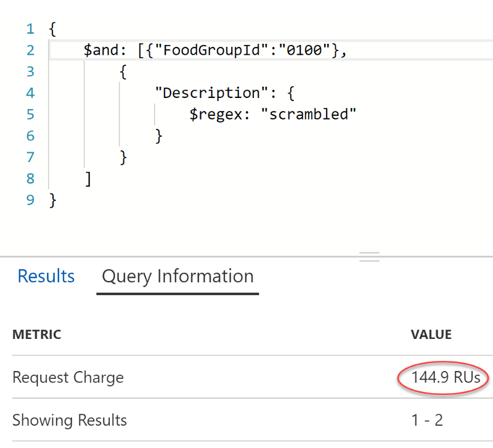The image size is (493, 448).
Task: Click line number 9 in the gutter
Action: (30, 200)
